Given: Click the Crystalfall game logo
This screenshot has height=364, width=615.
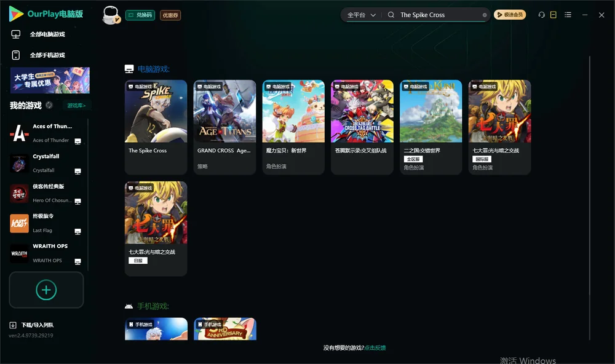Looking at the screenshot, I should coord(19,163).
